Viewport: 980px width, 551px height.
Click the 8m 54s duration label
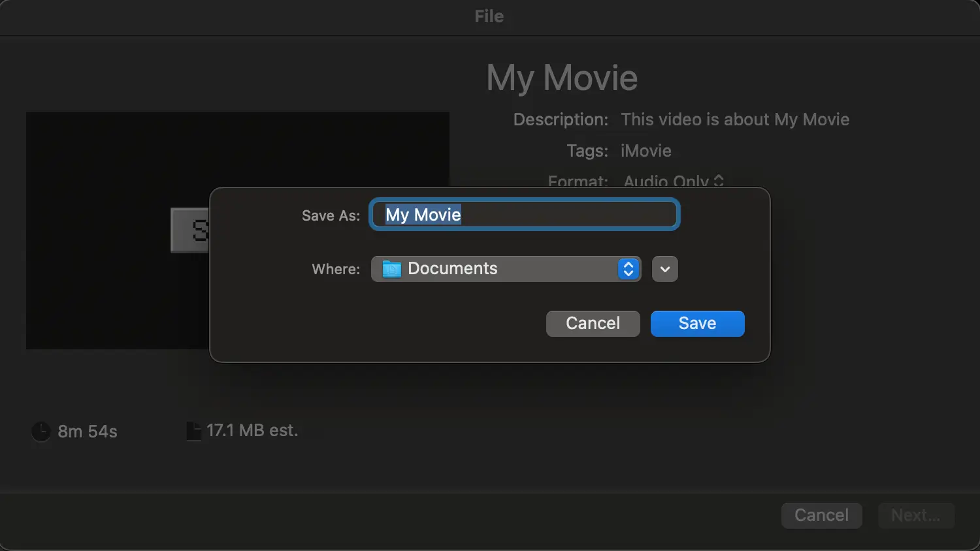[87, 431]
